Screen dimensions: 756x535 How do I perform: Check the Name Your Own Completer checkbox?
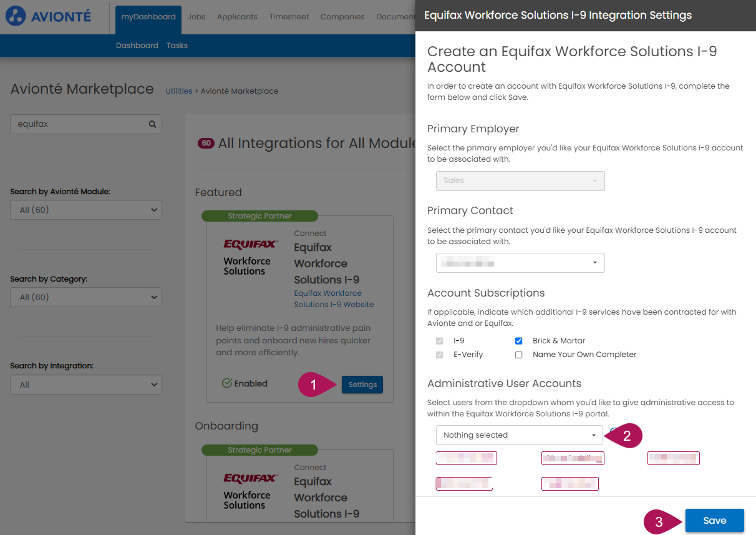[518, 355]
